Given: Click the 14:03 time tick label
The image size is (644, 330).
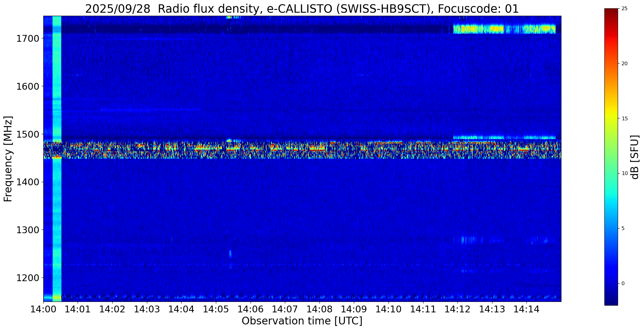Looking at the screenshot, I should [x=147, y=309].
